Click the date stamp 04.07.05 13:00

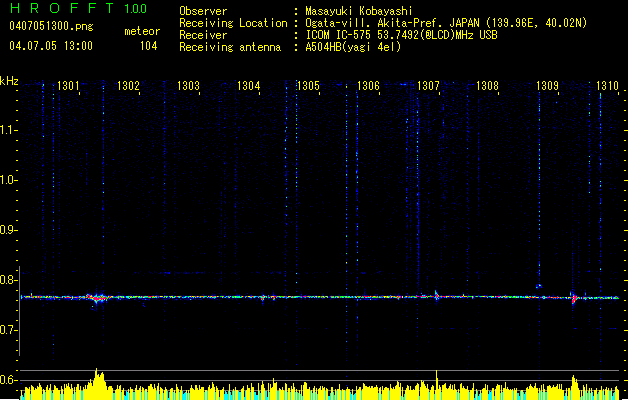[x=51, y=46]
